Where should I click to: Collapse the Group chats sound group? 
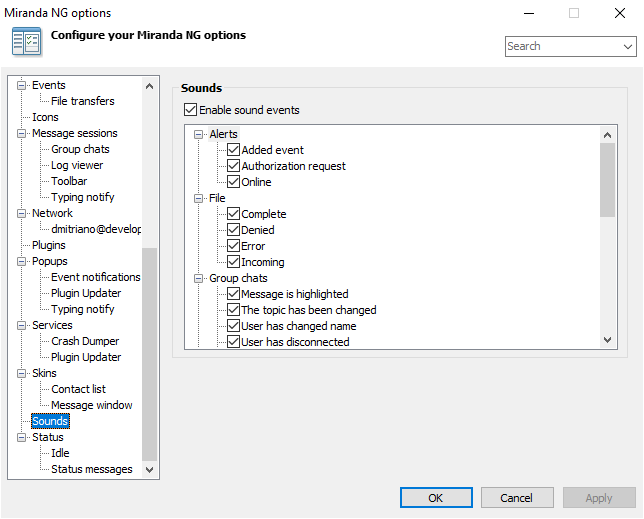click(x=198, y=278)
